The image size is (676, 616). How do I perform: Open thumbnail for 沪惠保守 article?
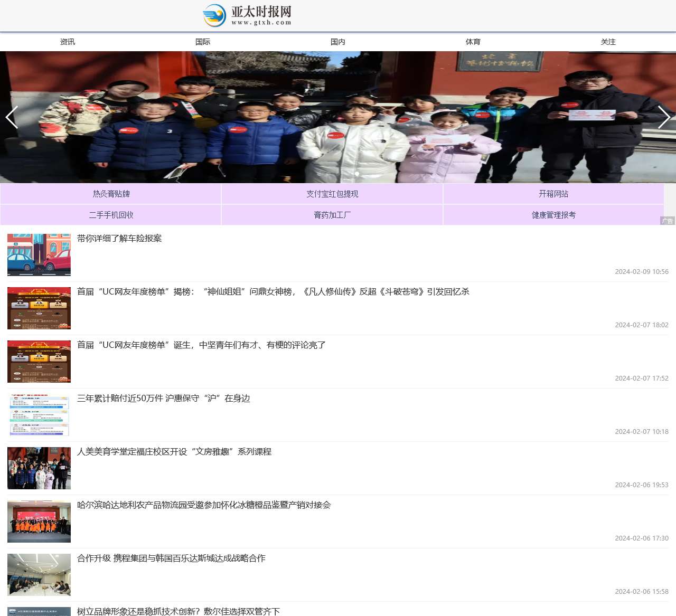click(39, 415)
